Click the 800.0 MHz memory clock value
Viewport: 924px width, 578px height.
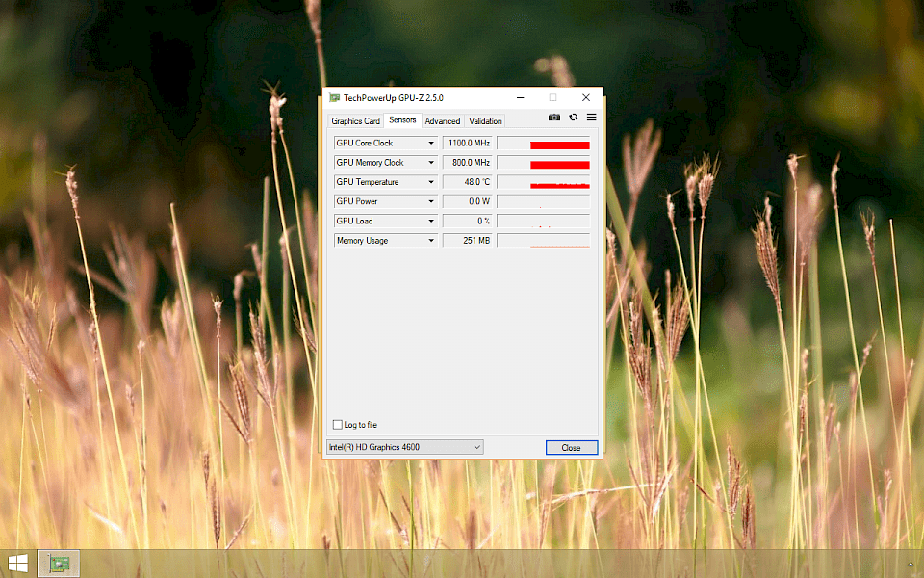click(468, 162)
